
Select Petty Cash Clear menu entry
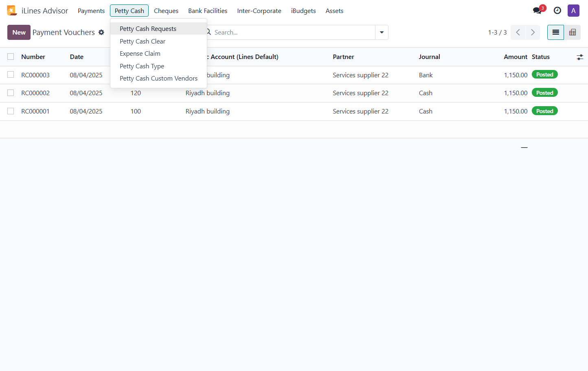tap(158, 41)
